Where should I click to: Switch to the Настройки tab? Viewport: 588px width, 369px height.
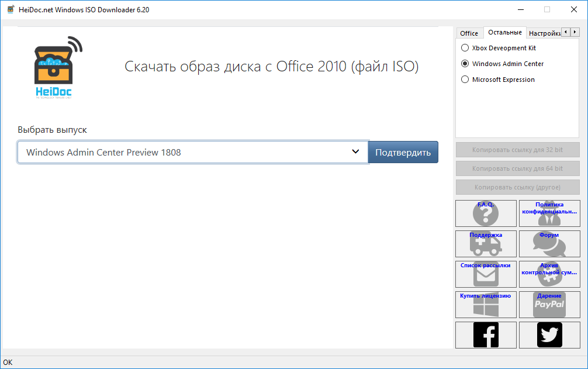pos(544,33)
